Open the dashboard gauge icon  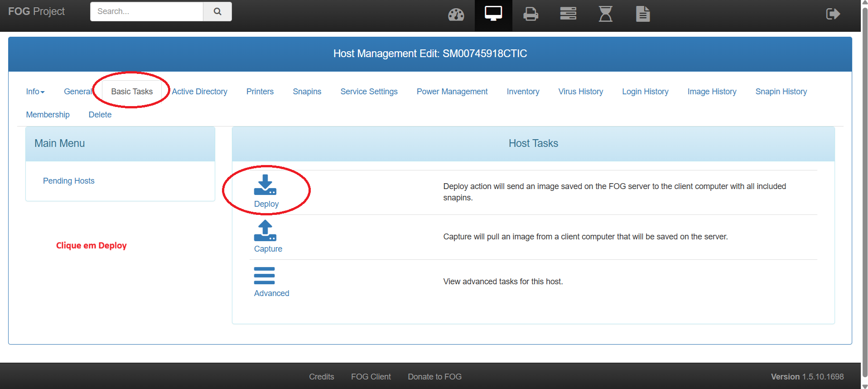(456, 15)
